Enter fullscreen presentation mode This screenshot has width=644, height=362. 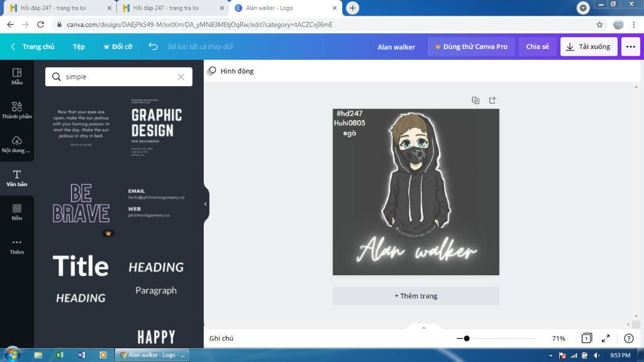606,338
